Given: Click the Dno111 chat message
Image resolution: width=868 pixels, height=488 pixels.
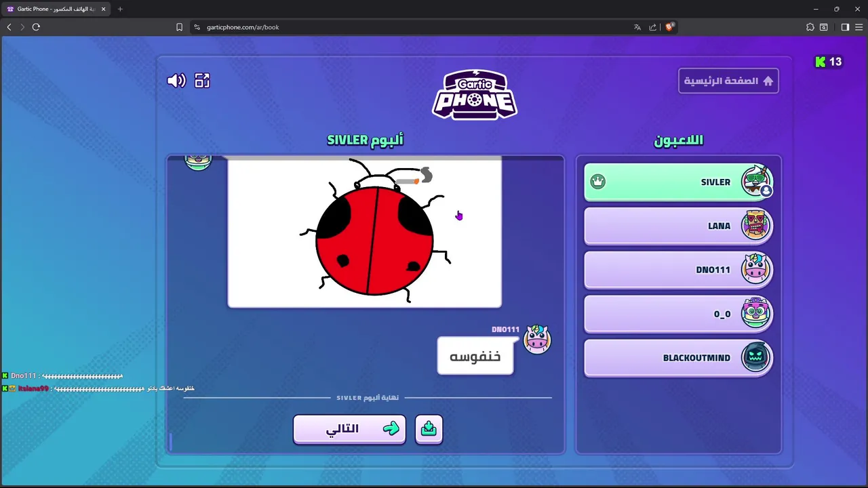Looking at the screenshot, I should pos(62,375).
